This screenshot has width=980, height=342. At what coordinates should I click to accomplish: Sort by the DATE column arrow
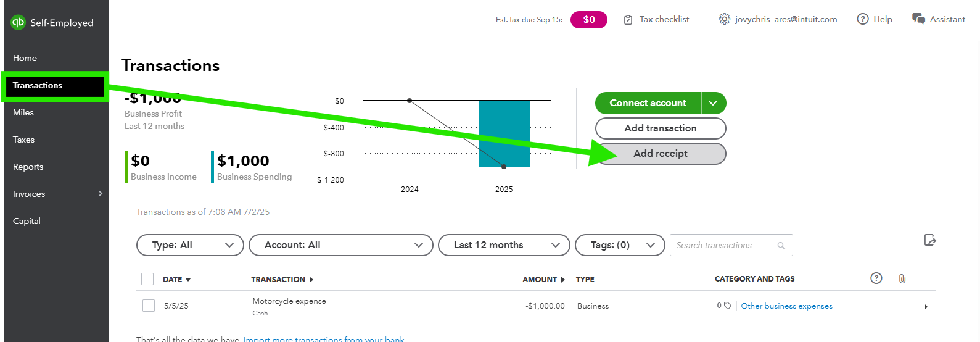coord(188,280)
